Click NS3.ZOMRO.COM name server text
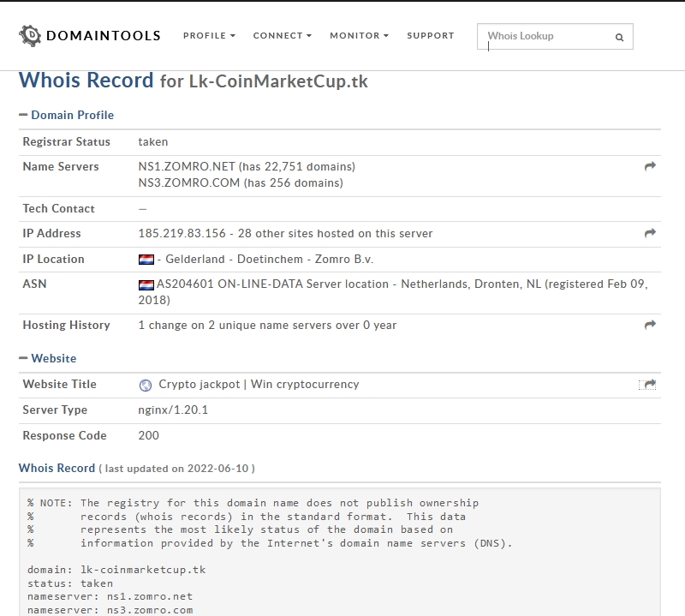The width and height of the screenshot is (685, 616). [x=188, y=182]
